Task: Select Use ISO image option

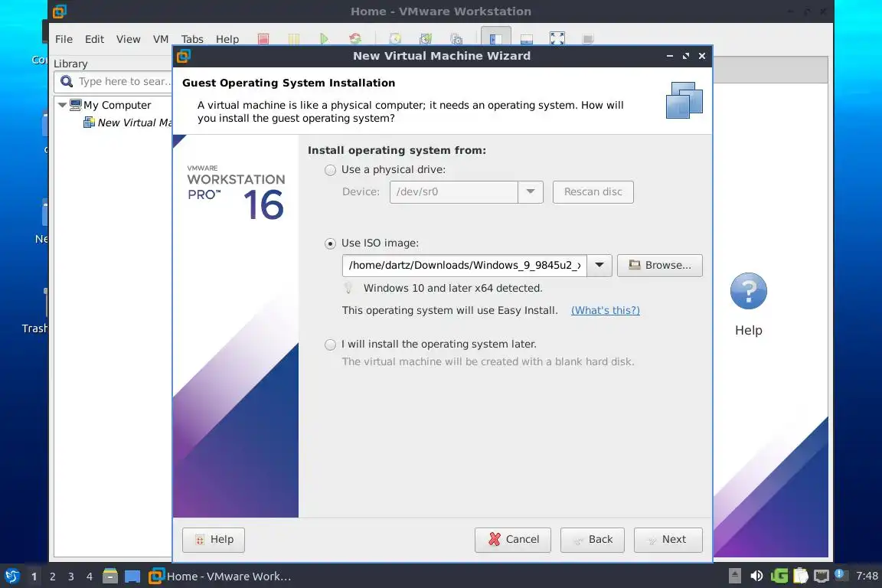Action: coord(330,243)
